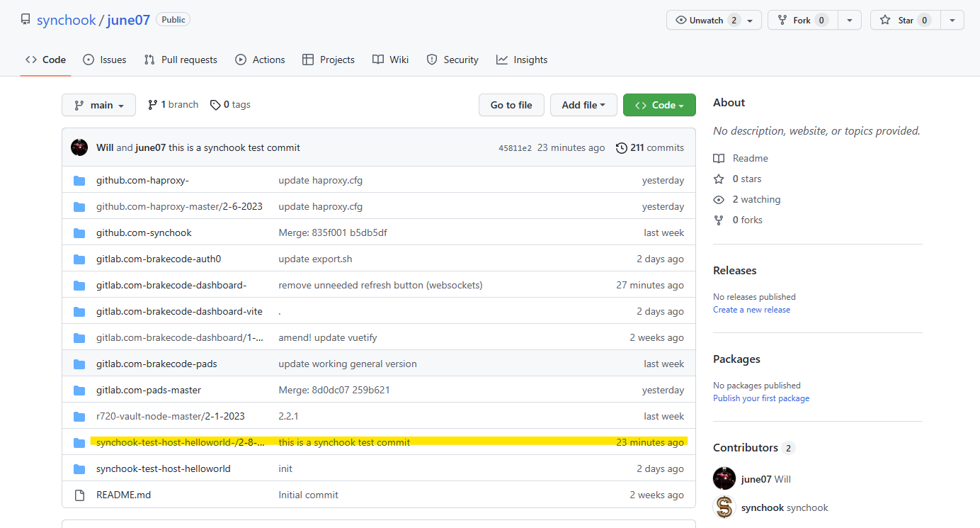The width and height of the screenshot is (980, 528).
Task: Click the Actions tab's play icon
Action: (240, 60)
